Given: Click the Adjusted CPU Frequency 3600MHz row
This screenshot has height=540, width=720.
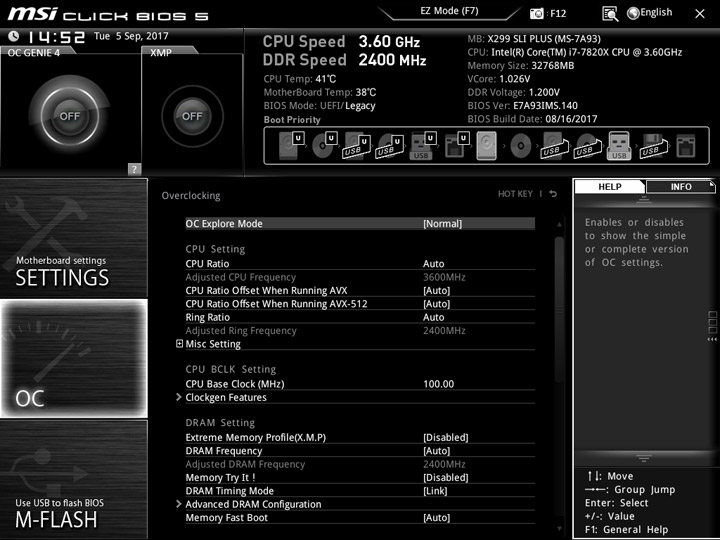Looking at the screenshot, I should point(360,277).
